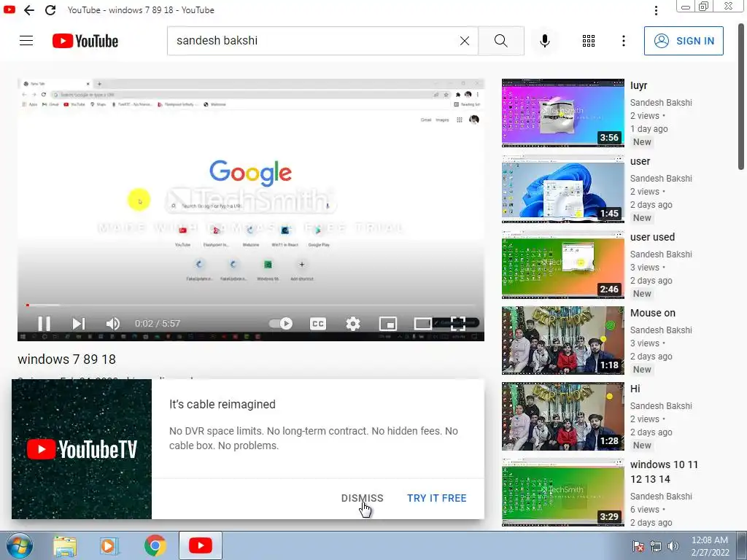747x560 pixels.
Task: Seek on the video progress bar
Action: click(x=251, y=305)
